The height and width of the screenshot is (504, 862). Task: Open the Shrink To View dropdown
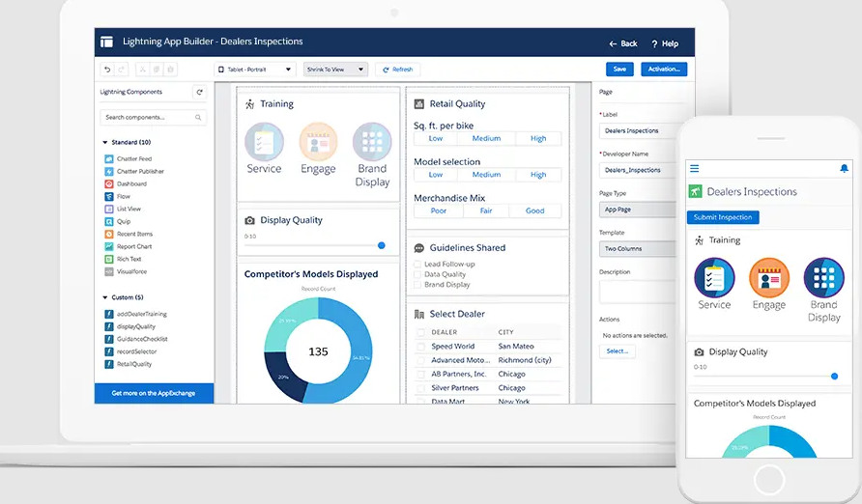(335, 70)
